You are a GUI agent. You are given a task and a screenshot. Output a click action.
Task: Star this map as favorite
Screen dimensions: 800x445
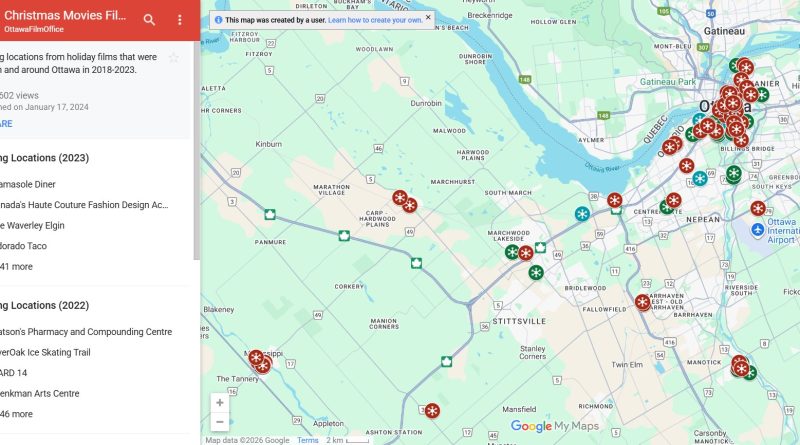173,58
